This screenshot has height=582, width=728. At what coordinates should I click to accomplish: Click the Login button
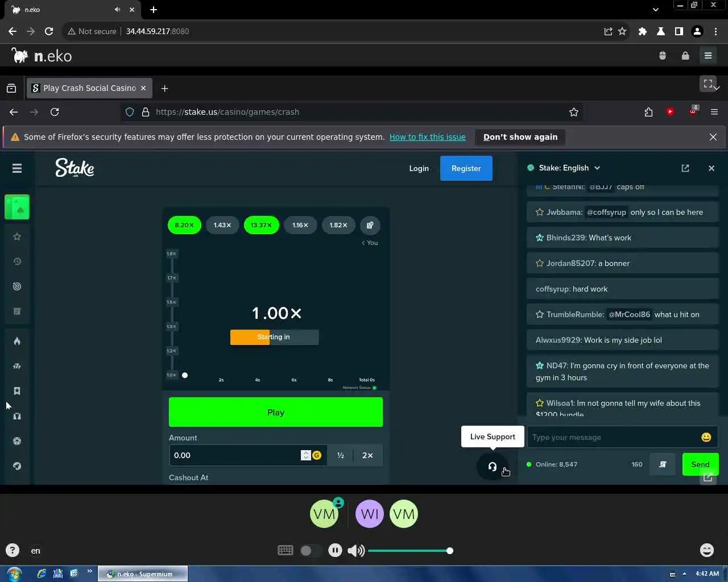(419, 168)
